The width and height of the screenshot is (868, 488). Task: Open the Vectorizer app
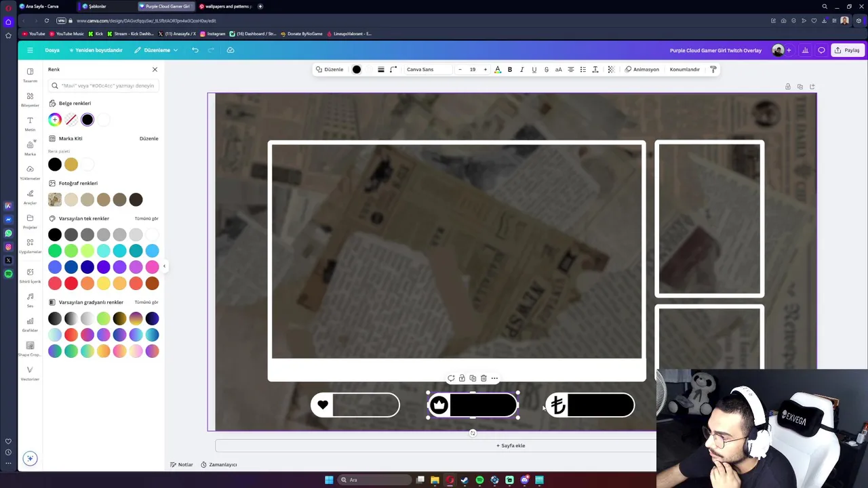30,373
